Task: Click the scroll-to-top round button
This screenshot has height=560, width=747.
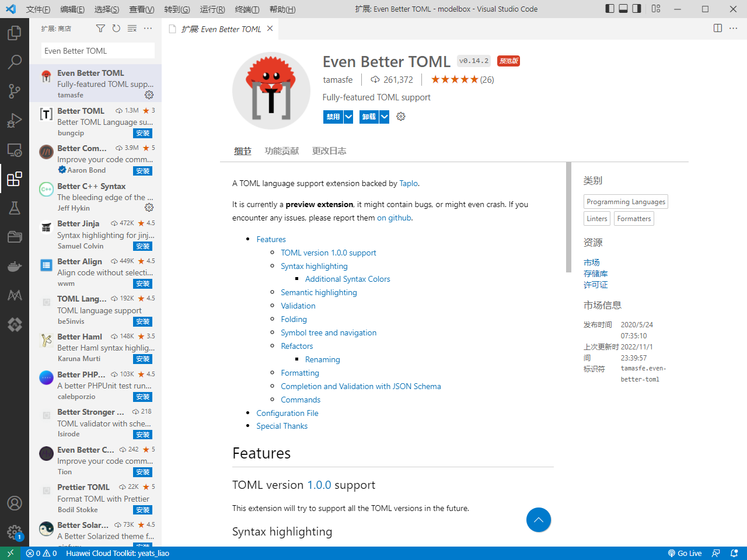Action: [539, 520]
